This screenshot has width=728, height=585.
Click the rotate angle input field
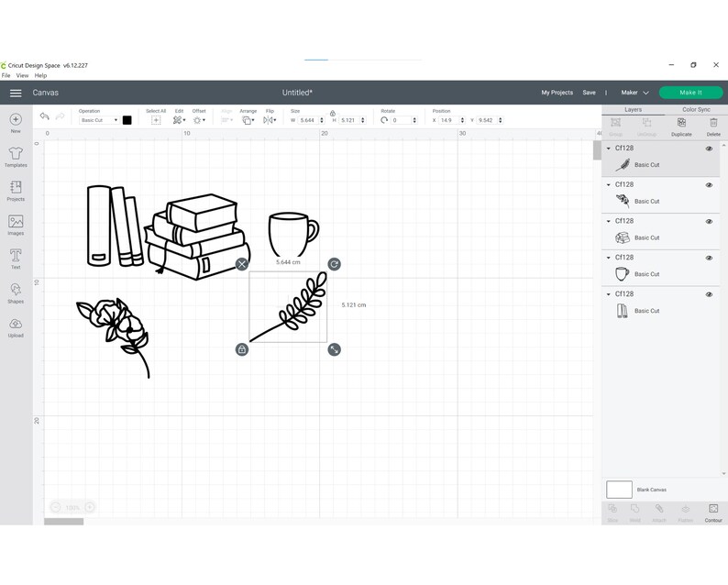click(x=402, y=120)
